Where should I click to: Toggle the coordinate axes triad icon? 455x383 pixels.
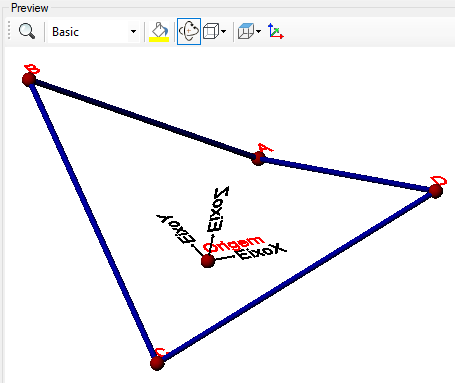pyautogui.click(x=275, y=31)
